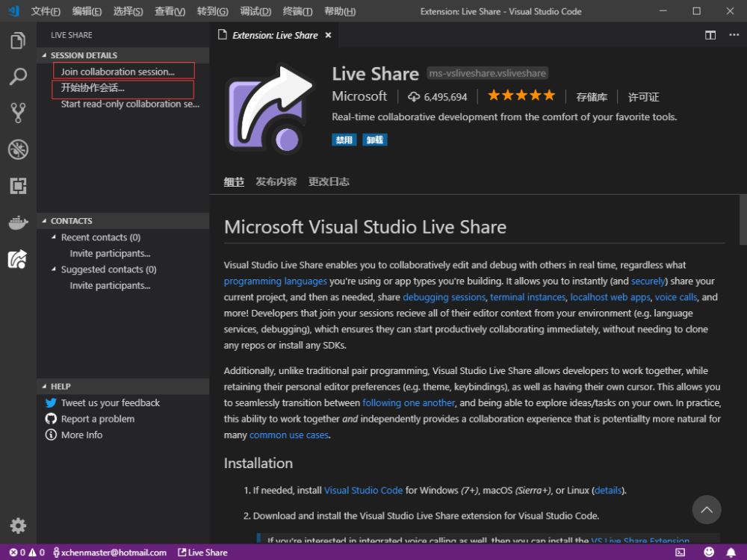Click the 禁用 button to disable Live Share

[344, 140]
